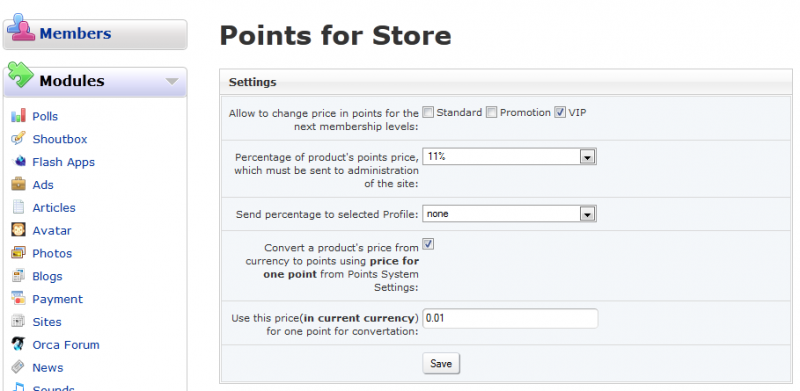This screenshot has width=800, height=391.
Task: Click the Shoutbox icon in sidebar
Action: click(x=18, y=138)
